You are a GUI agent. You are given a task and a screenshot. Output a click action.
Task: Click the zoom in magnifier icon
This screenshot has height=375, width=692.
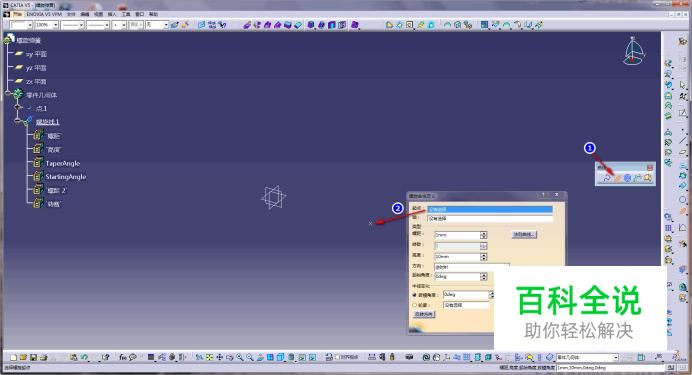[240, 357]
